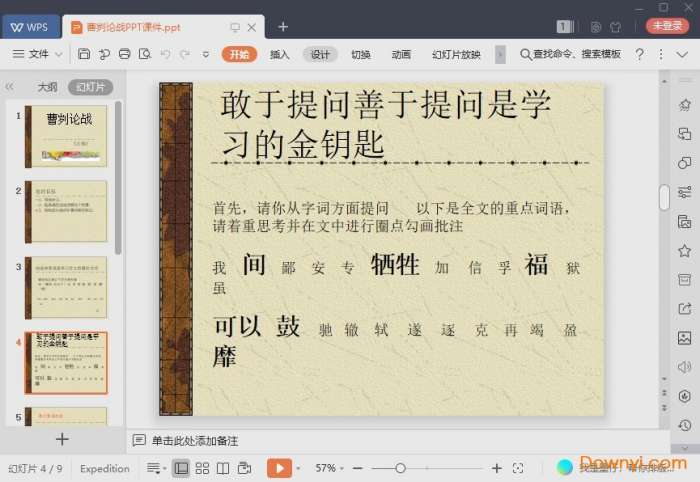
Task: Click the 未登录 login button
Action: (667, 26)
